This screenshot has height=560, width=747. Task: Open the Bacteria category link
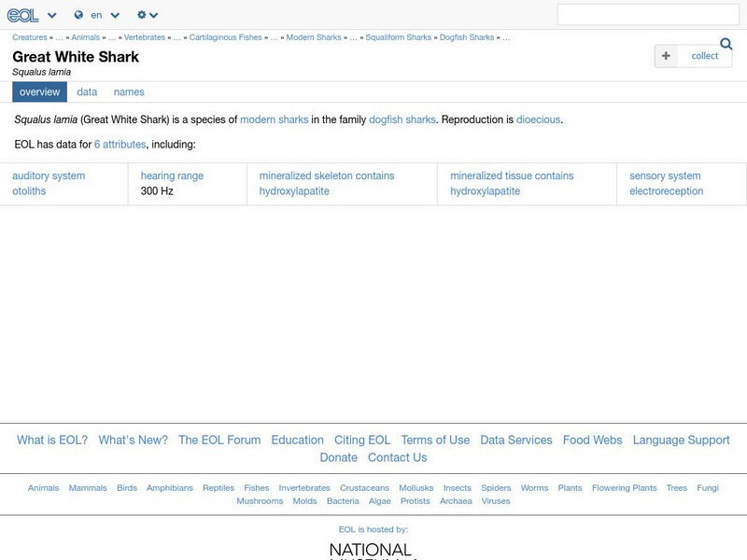coord(343,501)
